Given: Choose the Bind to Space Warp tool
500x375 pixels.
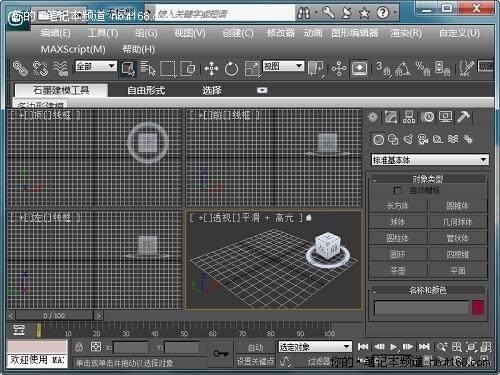Looking at the screenshot, I should click(x=61, y=68).
